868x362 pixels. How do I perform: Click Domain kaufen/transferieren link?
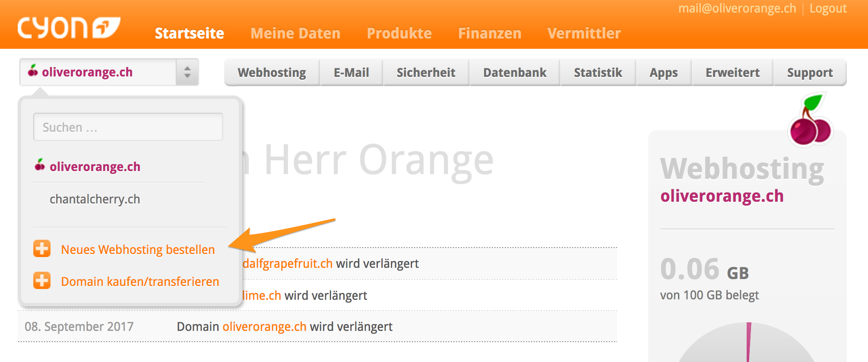point(140,282)
